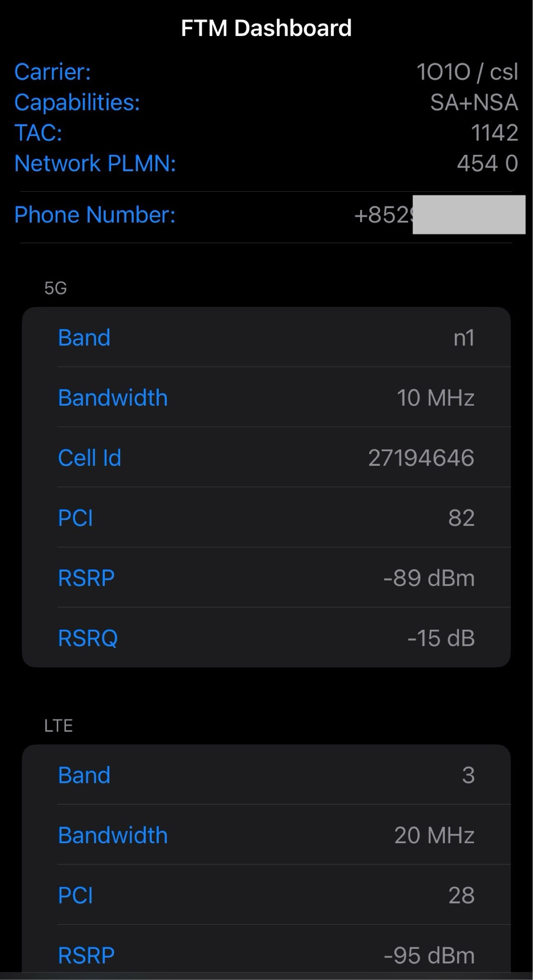
Task: Tap the Capabilities label
Action: [77, 102]
